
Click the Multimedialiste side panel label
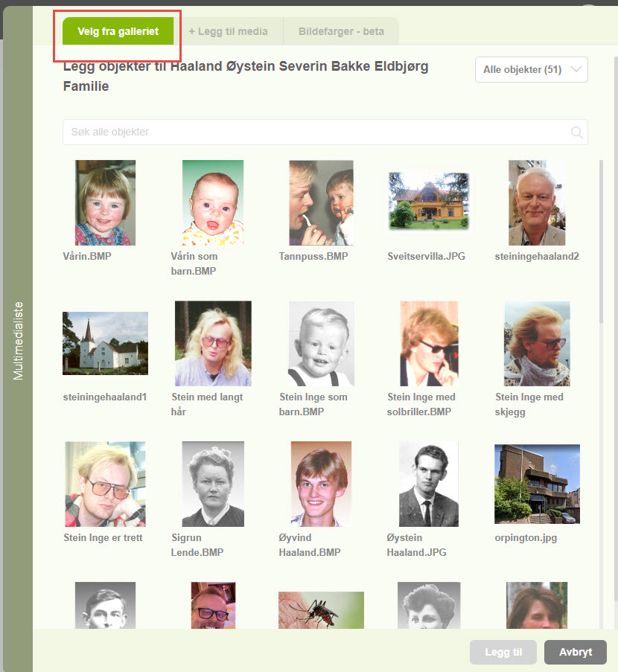point(19,341)
